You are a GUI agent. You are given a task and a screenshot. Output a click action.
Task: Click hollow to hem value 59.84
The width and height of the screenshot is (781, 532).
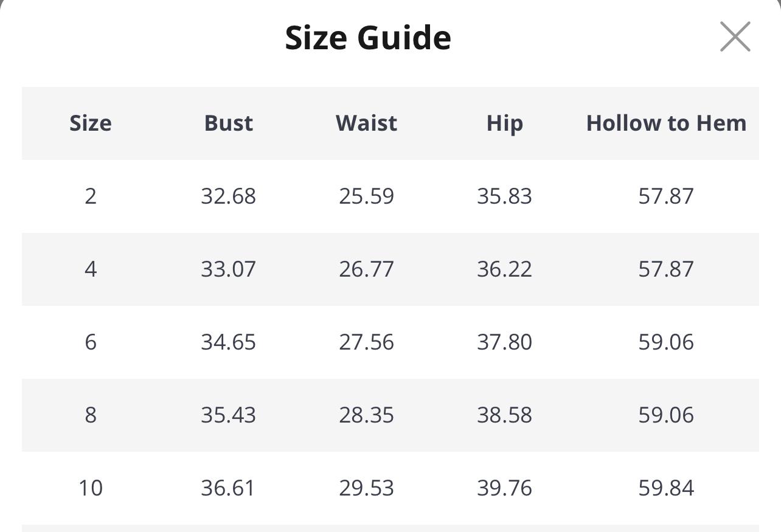click(666, 488)
